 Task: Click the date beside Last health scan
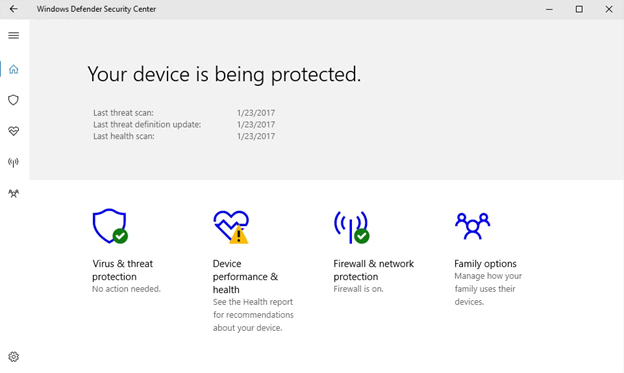click(256, 136)
